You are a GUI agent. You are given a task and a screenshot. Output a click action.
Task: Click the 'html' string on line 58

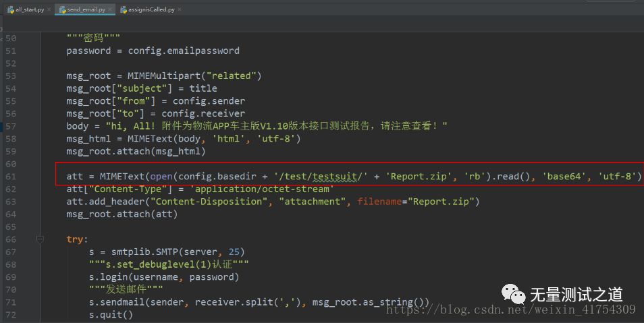[228, 139]
